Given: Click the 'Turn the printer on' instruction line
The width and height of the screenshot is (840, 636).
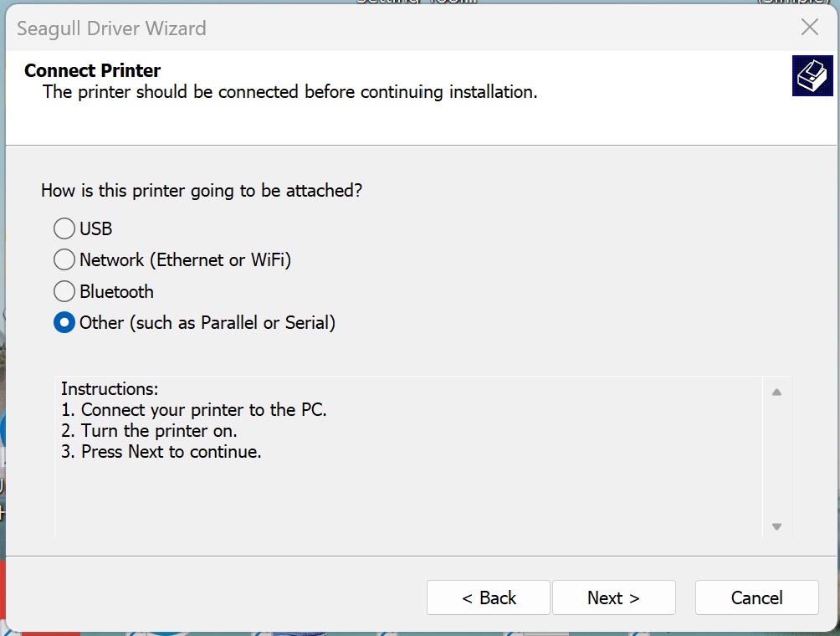Looking at the screenshot, I should 149,431.
